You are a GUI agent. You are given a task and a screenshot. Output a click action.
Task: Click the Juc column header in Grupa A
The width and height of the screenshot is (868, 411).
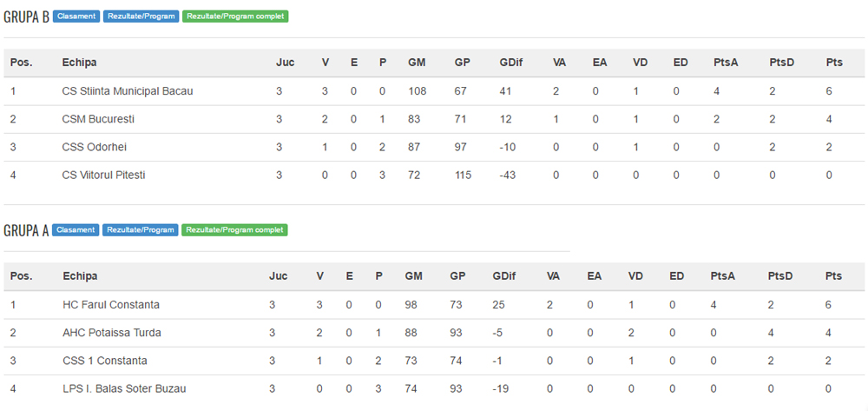pyautogui.click(x=278, y=276)
